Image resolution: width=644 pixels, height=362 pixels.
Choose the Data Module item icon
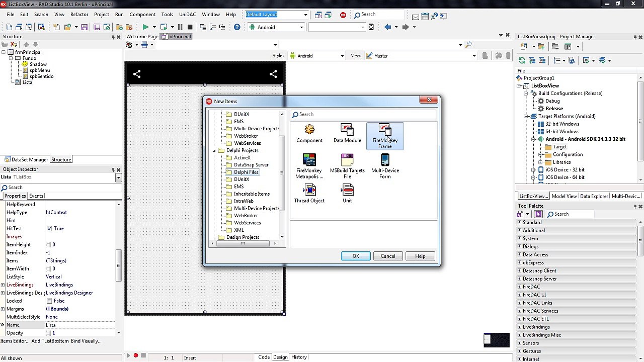(x=347, y=130)
